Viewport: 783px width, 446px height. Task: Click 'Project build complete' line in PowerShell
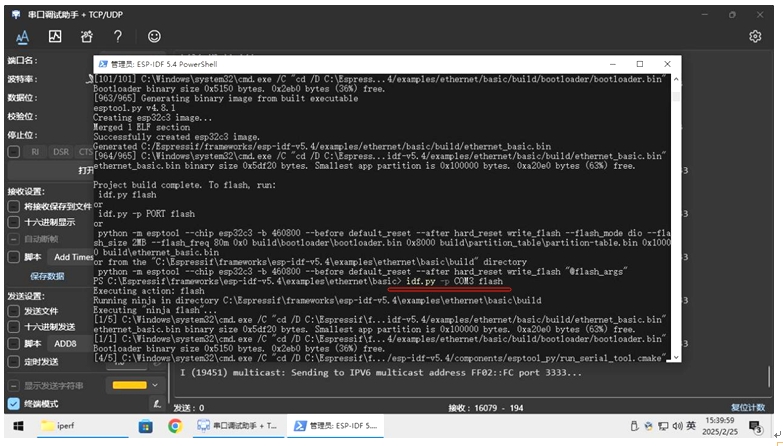[x=184, y=185]
